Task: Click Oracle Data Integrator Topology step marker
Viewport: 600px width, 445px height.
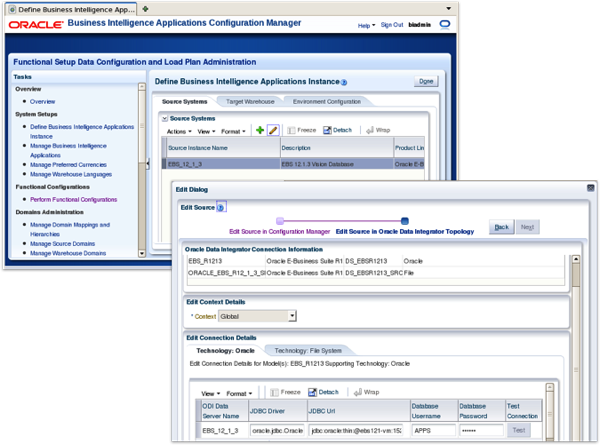Action: (x=404, y=221)
